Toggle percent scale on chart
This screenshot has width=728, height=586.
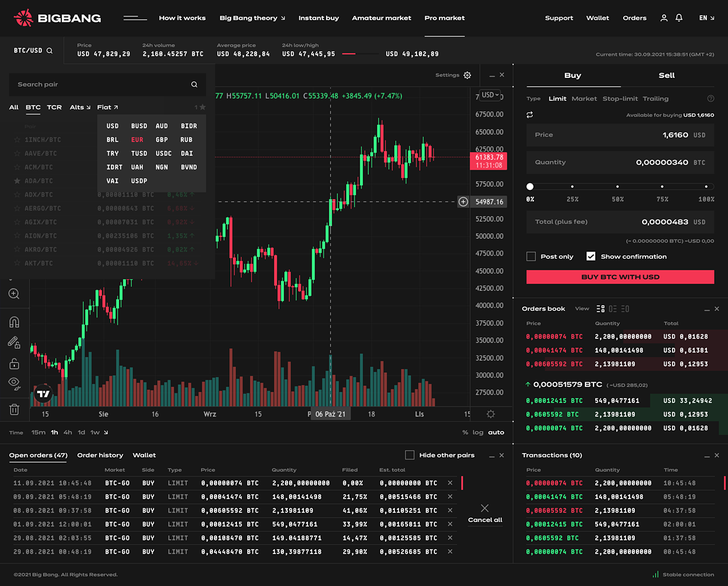pyautogui.click(x=465, y=433)
